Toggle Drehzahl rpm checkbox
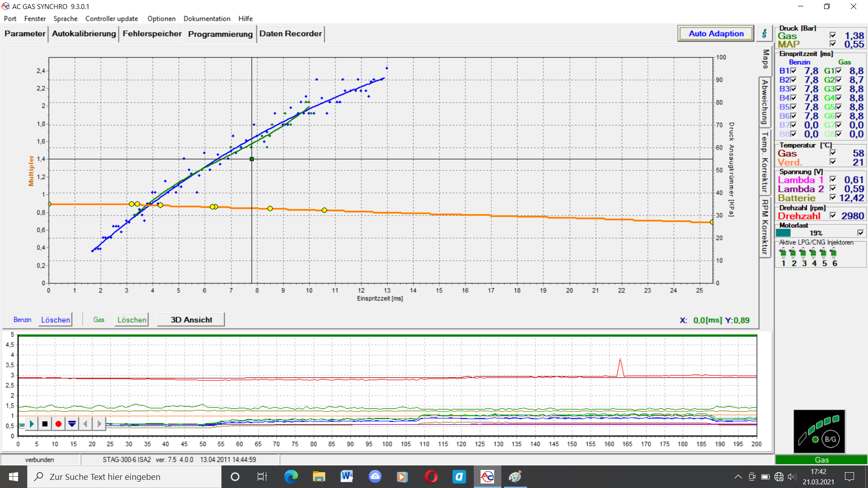 pyautogui.click(x=833, y=216)
